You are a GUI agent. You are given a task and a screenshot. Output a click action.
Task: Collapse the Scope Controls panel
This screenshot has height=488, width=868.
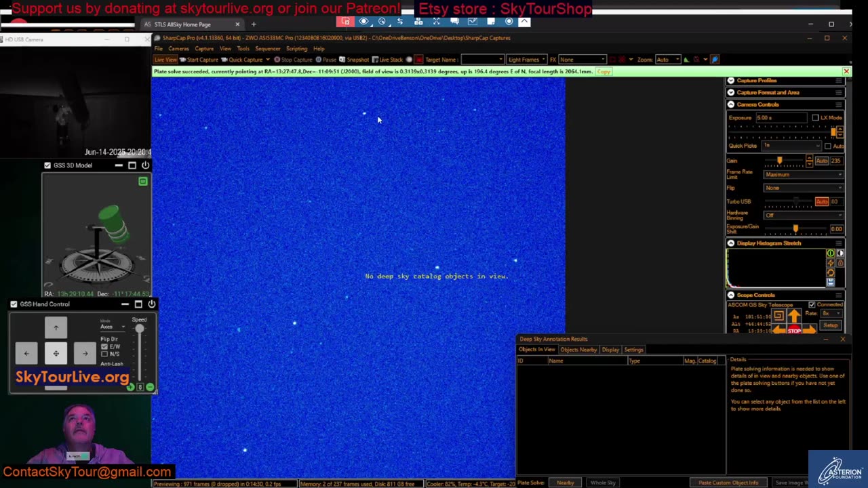(730, 295)
